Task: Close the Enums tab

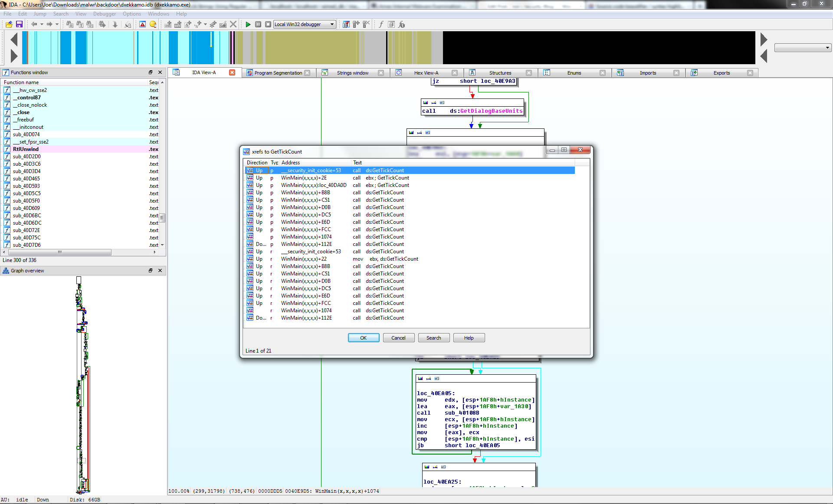Action: (603, 73)
